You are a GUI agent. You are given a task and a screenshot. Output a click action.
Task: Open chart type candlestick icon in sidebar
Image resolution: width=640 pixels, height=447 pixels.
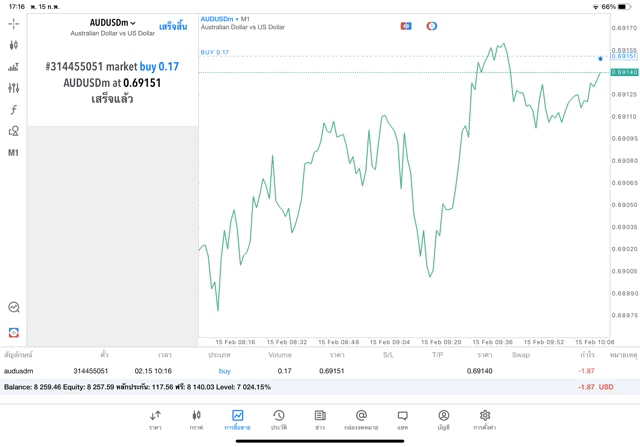[x=14, y=45]
